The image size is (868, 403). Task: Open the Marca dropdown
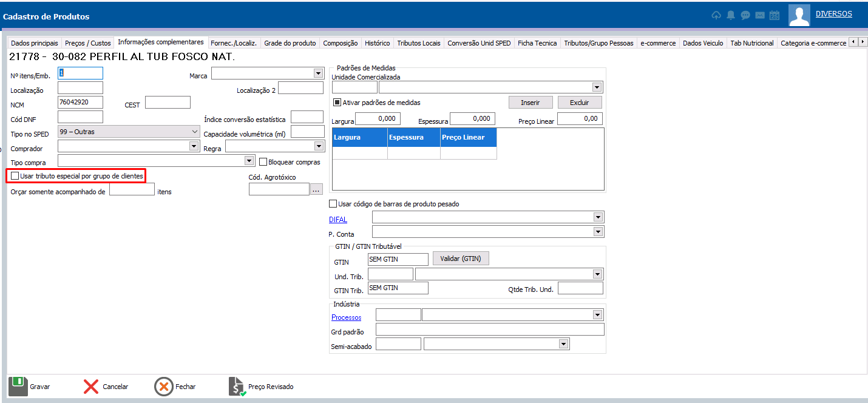click(318, 73)
